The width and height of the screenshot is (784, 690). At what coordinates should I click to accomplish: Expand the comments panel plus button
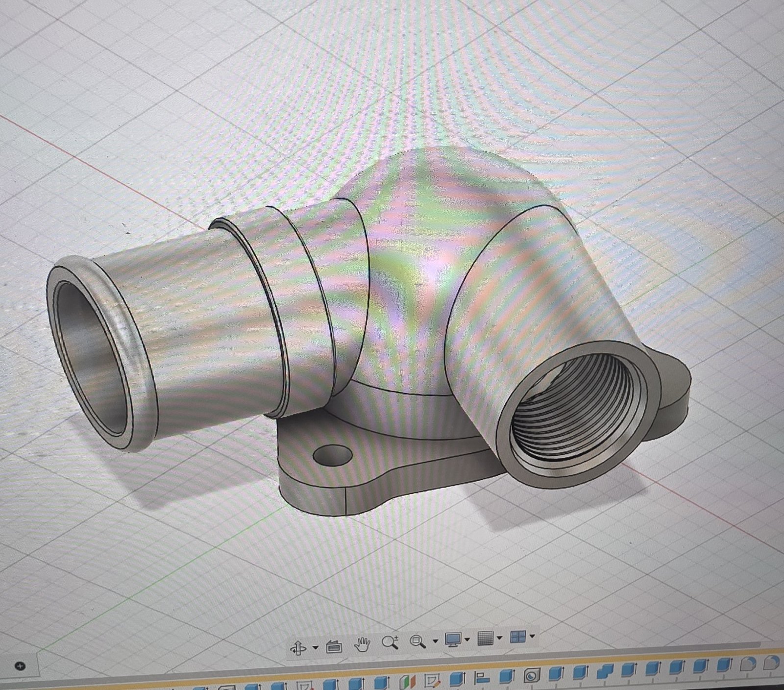pyautogui.click(x=20, y=666)
